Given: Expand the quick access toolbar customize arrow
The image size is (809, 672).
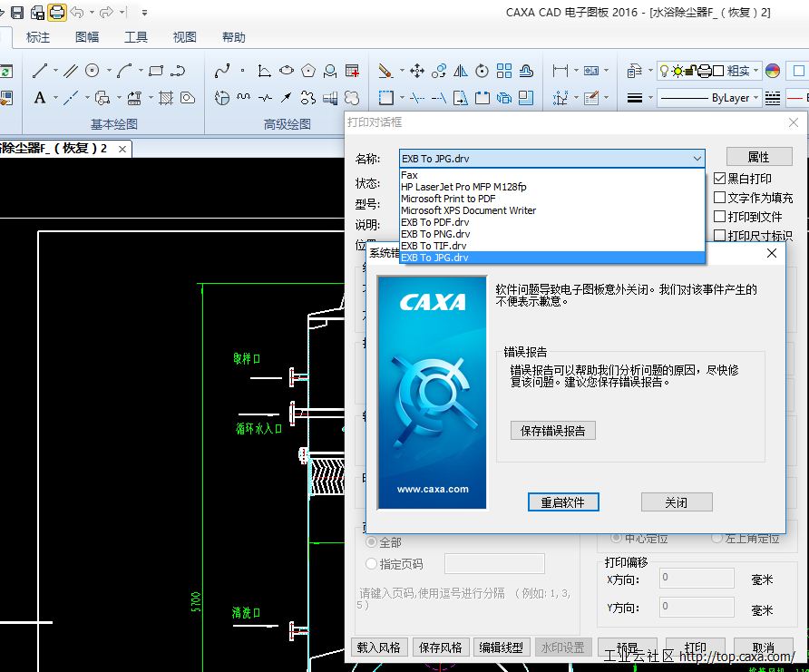Looking at the screenshot, I should 144,13.
